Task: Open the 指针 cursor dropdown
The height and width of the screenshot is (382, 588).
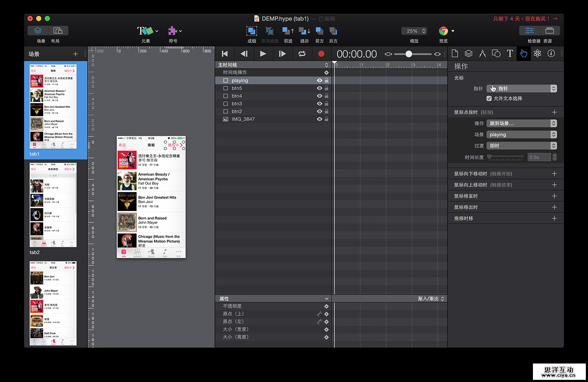Action: [x=522, y=89]
